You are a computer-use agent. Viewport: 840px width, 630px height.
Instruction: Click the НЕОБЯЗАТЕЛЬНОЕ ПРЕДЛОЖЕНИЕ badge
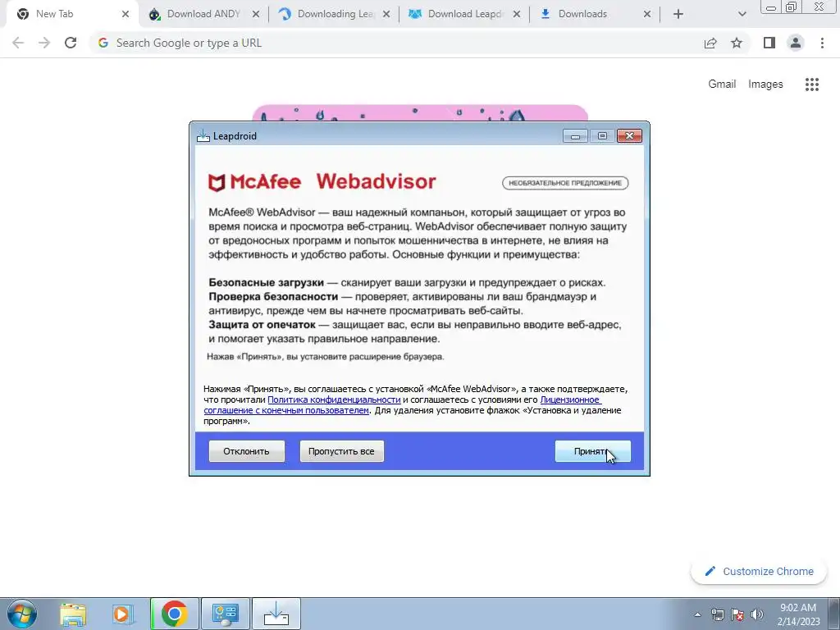coord(565,183)
